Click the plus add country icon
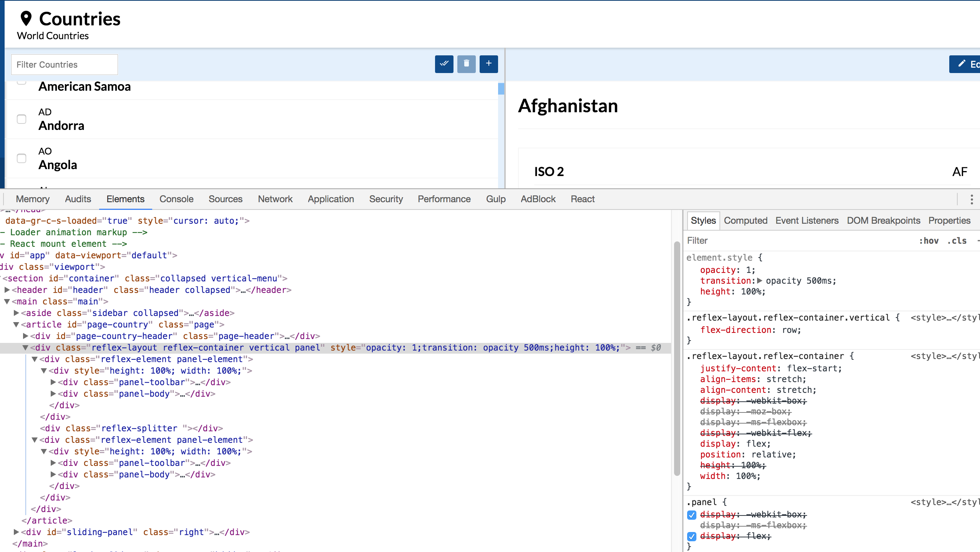This screenshot has height=552, width=980. (488, 64)
